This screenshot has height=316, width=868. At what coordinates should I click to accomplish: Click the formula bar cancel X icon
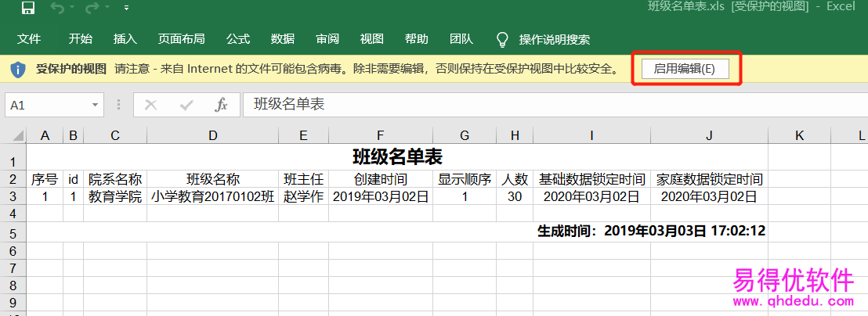(x=151, y=105)
